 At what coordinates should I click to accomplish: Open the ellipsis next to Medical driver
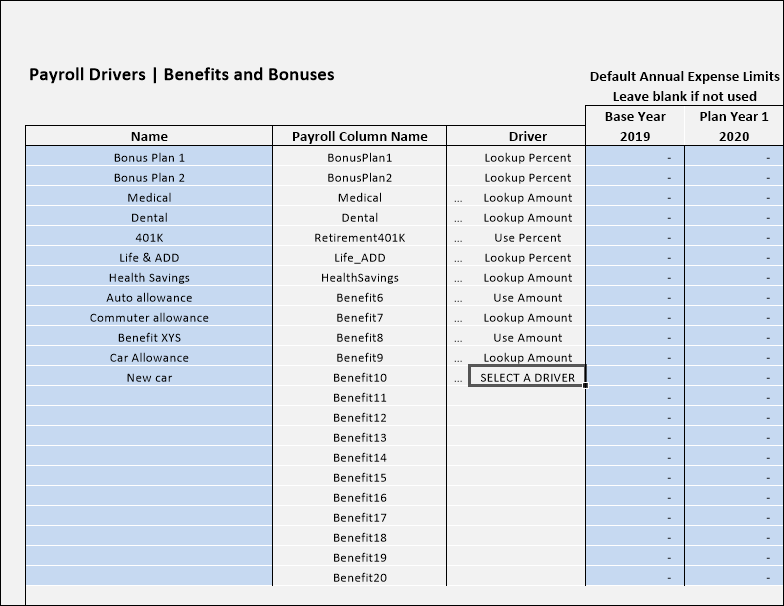coord(458,198)
